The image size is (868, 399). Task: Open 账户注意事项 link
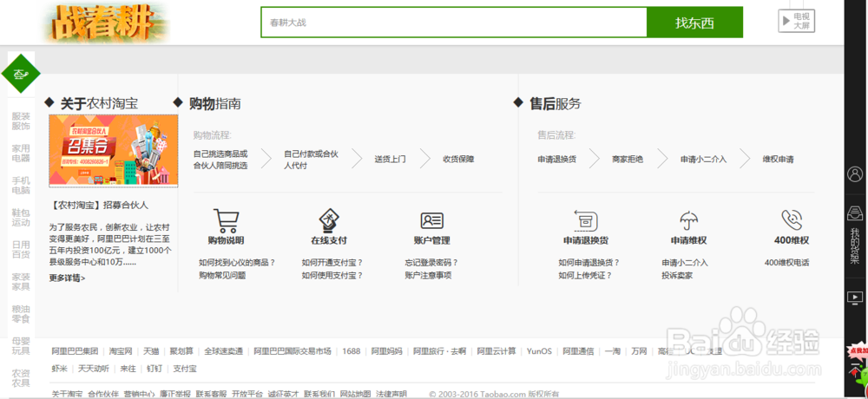tap(428, 275)
